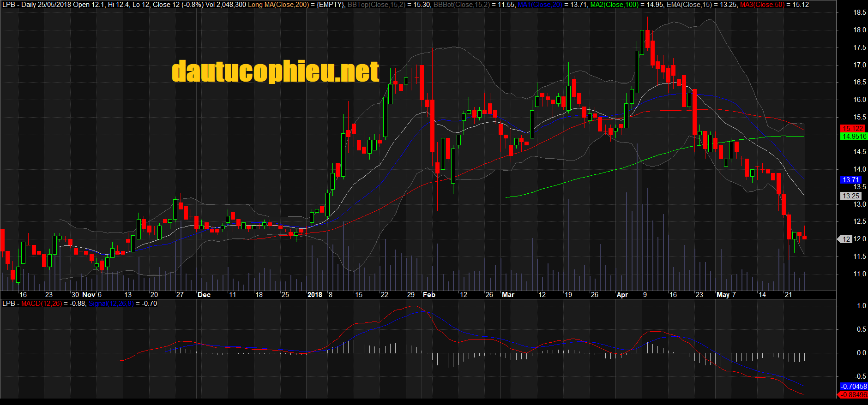The height and width of the screenshot is (405, 868).
Task: Click the MA3(Close,50) header label
Action: click(x=762, y=5)
